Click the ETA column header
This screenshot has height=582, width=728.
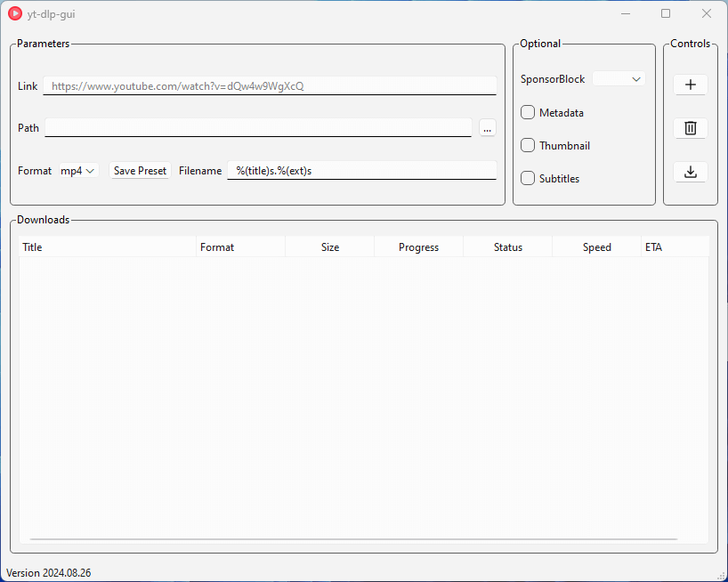point(675,247)
